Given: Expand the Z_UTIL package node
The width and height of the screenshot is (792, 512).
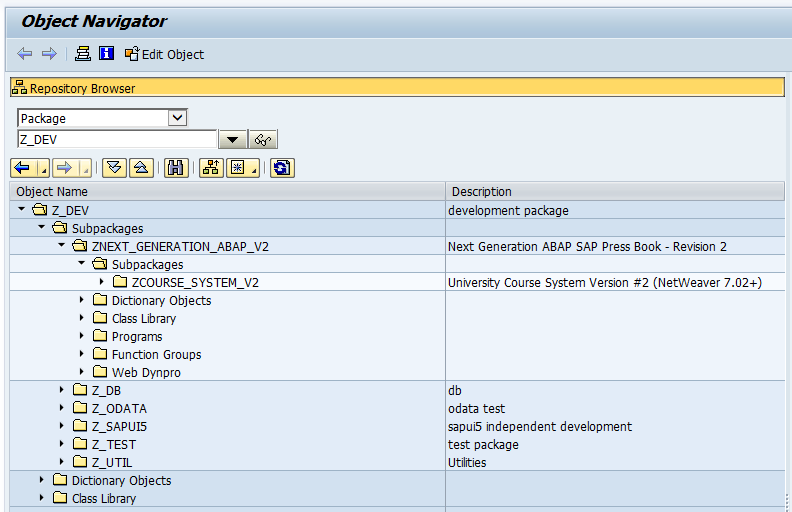Looking at the screenshot, I should [x=62, y=462].
